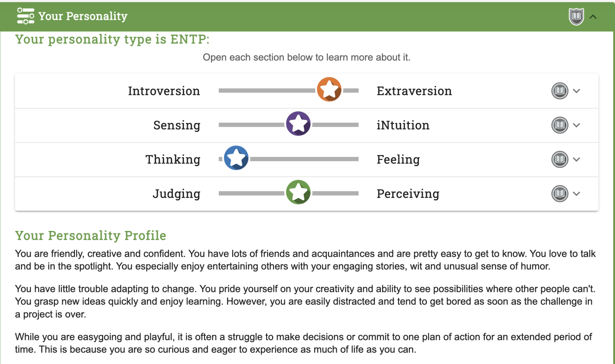This screenshot has height=364, width=615.
Task: Open the Judging Perceiving book icon
Action: click(x=560, y=194)
